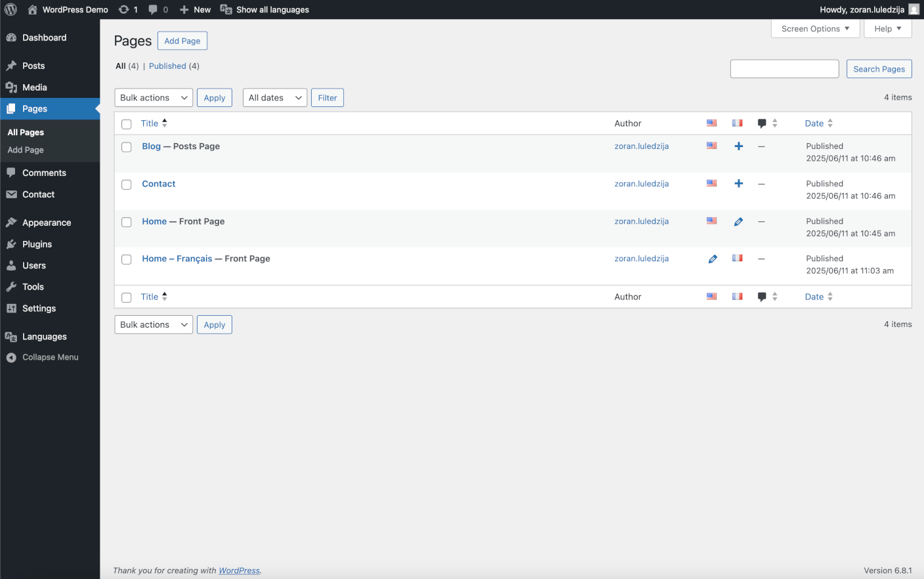
Task: Open the New content menu
Action: point(195,9)
